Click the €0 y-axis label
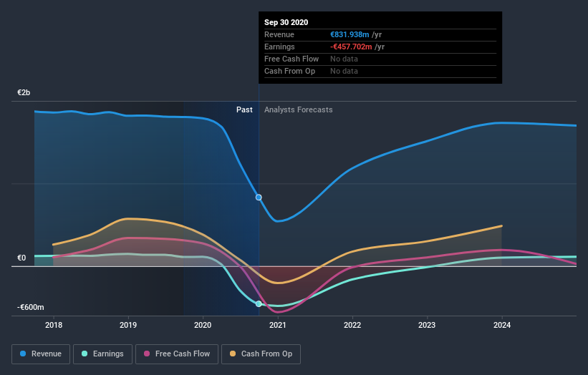This screenshot has height=375, width=588. point(21,258)
